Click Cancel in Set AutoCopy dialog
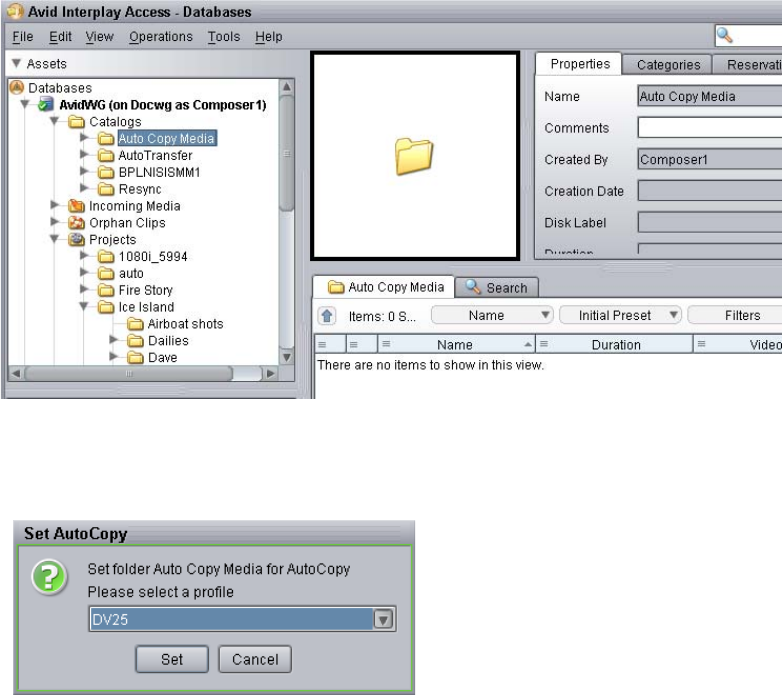 [x=255, y=659]
